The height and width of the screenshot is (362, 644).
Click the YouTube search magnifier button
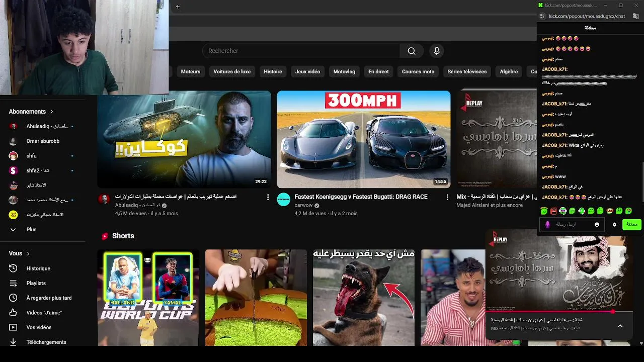[412, 51]
